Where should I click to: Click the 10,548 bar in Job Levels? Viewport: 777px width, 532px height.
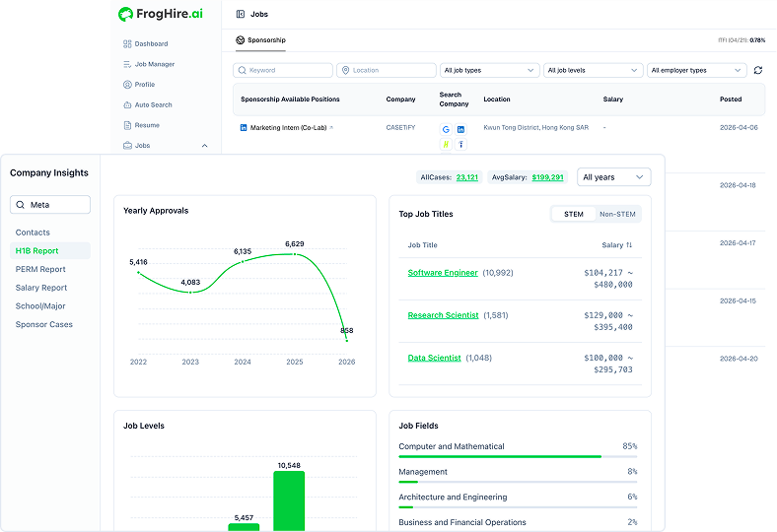289,500
